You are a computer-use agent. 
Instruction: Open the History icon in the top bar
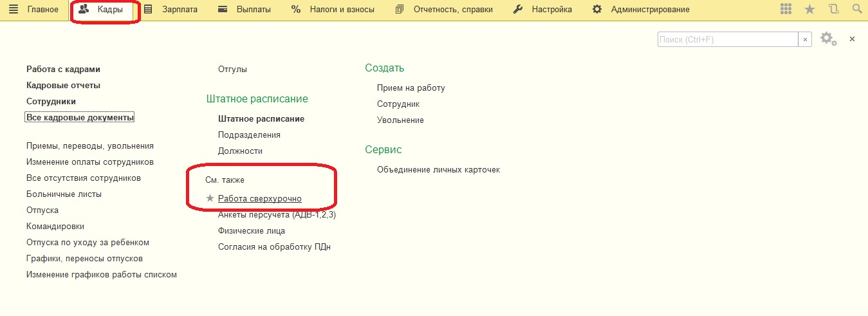[x=834, y=9]
